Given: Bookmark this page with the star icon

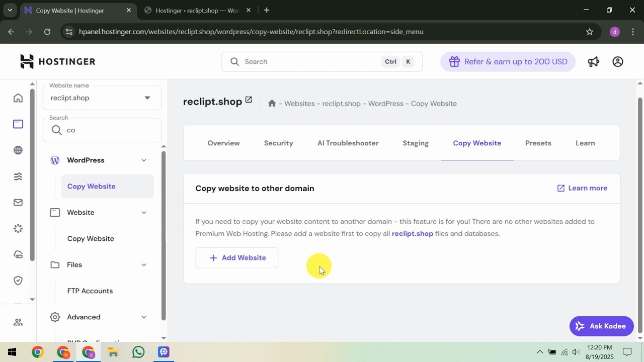Looking at the screenshot, I should [590, 32].
